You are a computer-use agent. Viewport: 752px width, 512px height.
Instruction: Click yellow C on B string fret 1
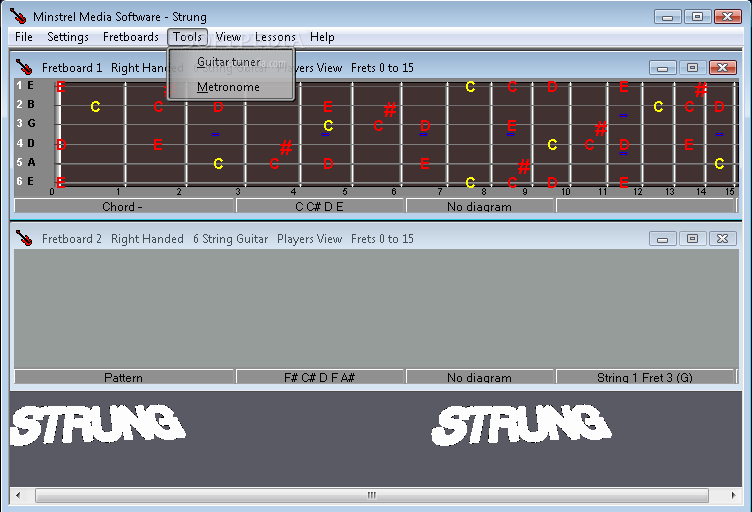(95, 106)
